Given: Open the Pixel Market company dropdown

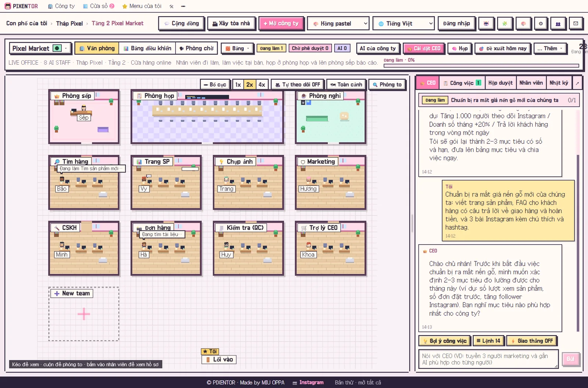Looking at the screenshot, I should pos(40,48).
